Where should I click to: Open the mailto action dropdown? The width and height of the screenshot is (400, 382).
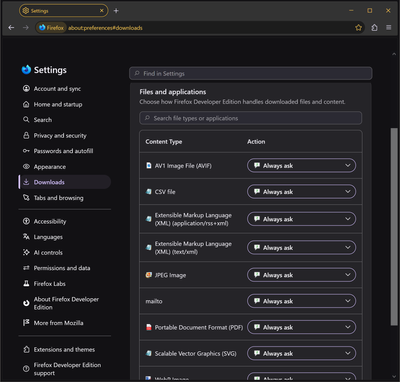click(x=301, y=301)
